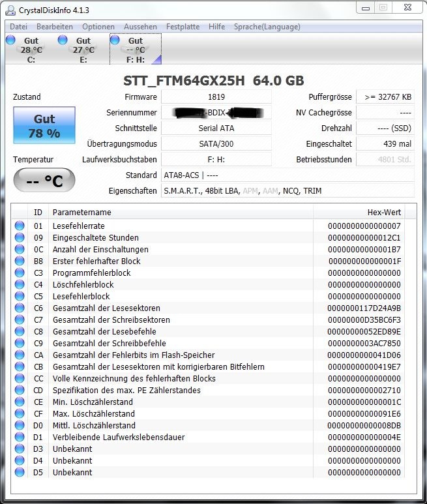This screenshot has width=427, height=504.
Task: Click the status orb for Programmfehlerblock
Action: pos(20,273)
